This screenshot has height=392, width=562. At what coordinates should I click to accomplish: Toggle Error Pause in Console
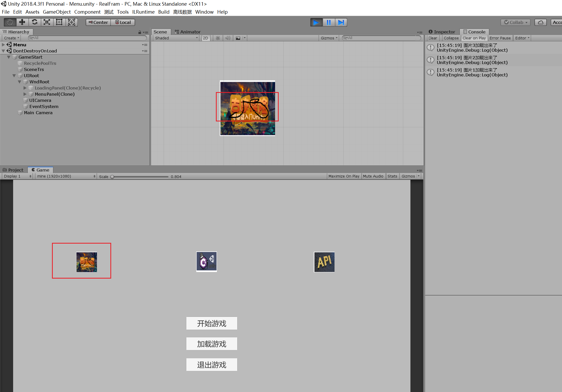point(500,38)
